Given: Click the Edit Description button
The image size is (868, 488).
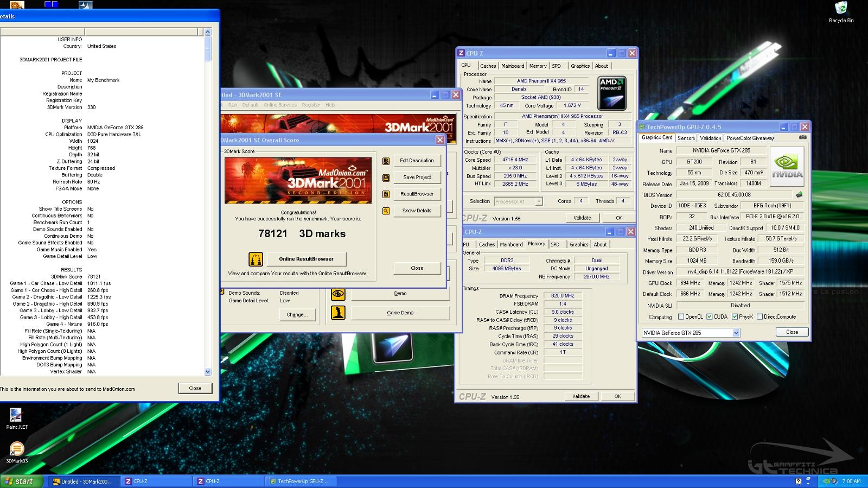Looking at the screenshot, I should pos(417,161).
